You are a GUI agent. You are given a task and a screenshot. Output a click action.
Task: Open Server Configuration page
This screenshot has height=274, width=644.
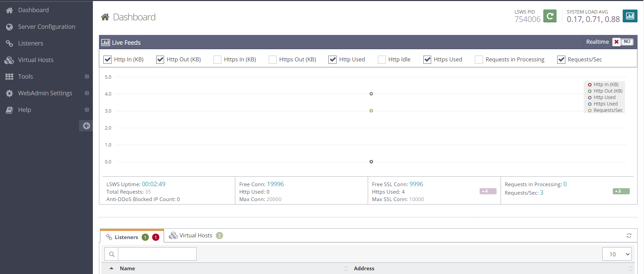(46, 27)
